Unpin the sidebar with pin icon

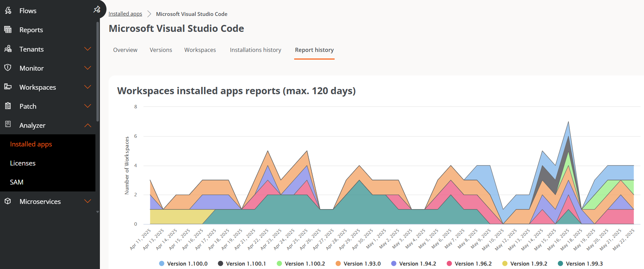[x=97, y=9]
